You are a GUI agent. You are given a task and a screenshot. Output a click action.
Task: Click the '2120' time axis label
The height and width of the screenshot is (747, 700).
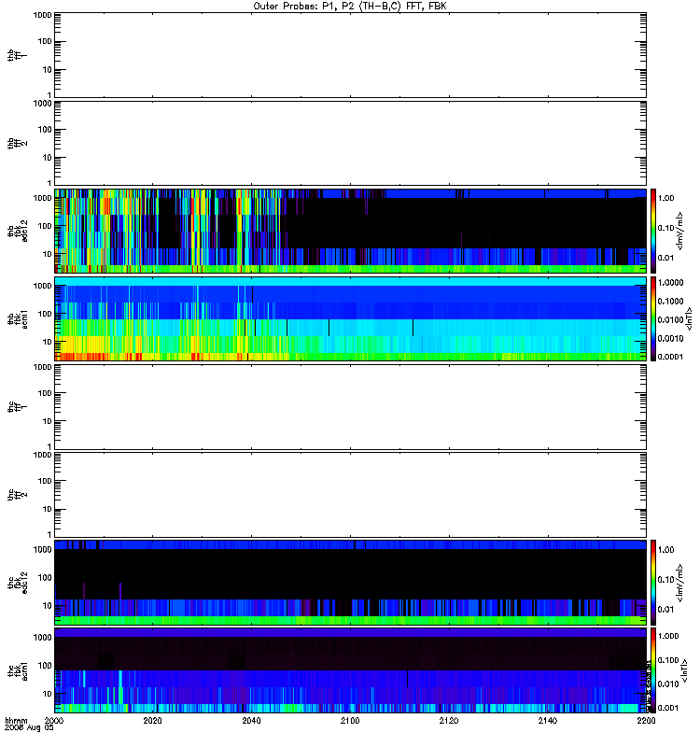click(x=449, y=721)
